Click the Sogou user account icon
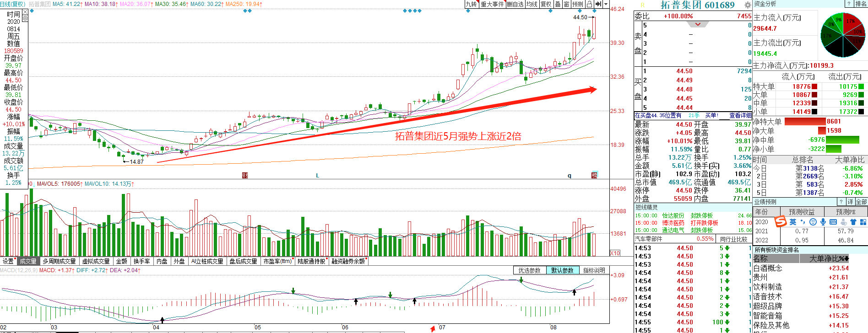Viewport: 868px width, 333px height. pyautogui.click(x=843, y=222)
